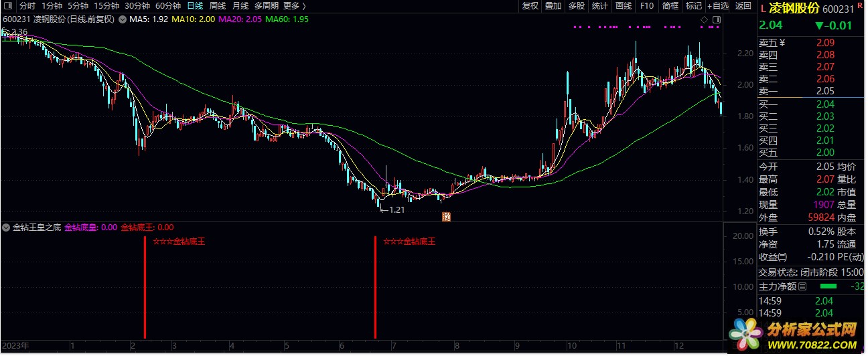Switch to 分时 intraday chart
Screen dimensions: 868x356
pos(27,6)
